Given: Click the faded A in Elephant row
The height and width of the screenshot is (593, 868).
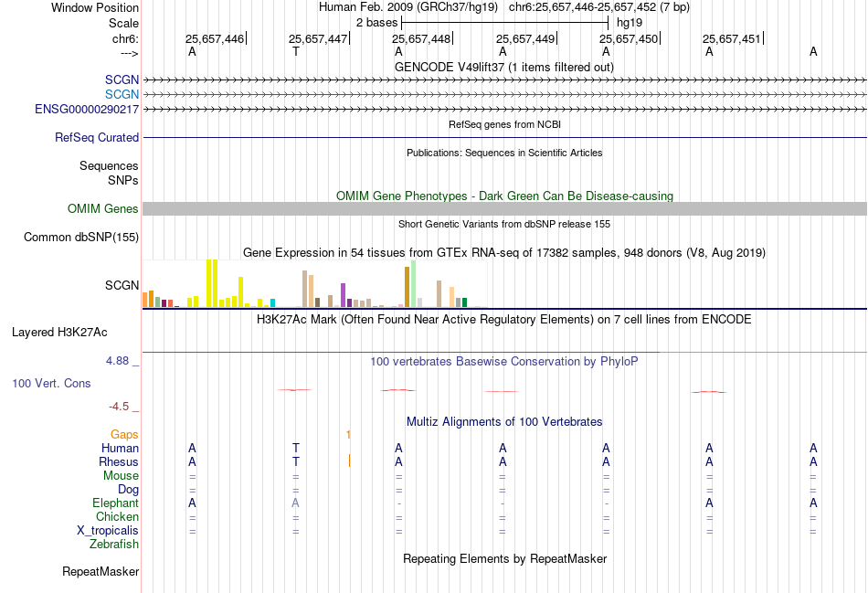Looking at the screenshot, I should click(x=296, y=503).
